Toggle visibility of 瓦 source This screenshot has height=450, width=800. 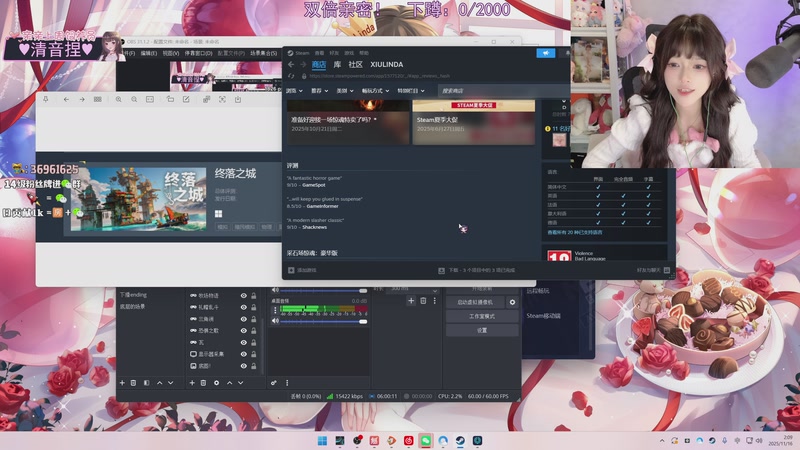pyautogui.click(x=243, y=342)
